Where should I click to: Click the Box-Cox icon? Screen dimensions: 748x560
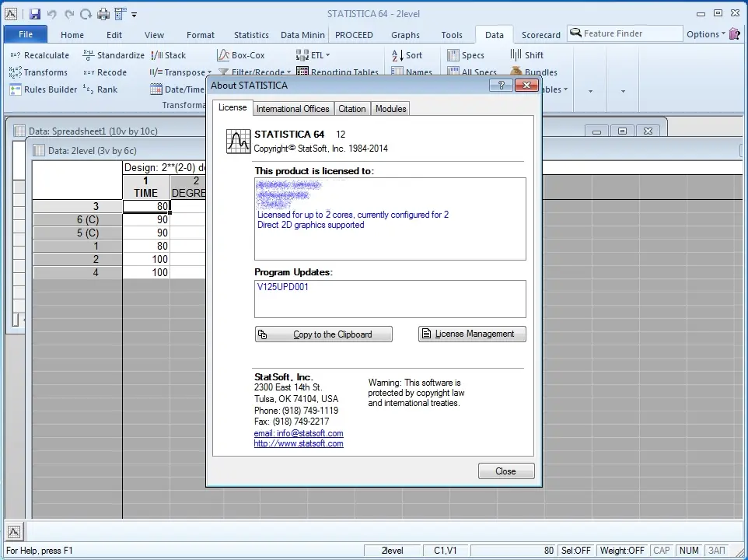pyautogui.click(x=223, y=55)
